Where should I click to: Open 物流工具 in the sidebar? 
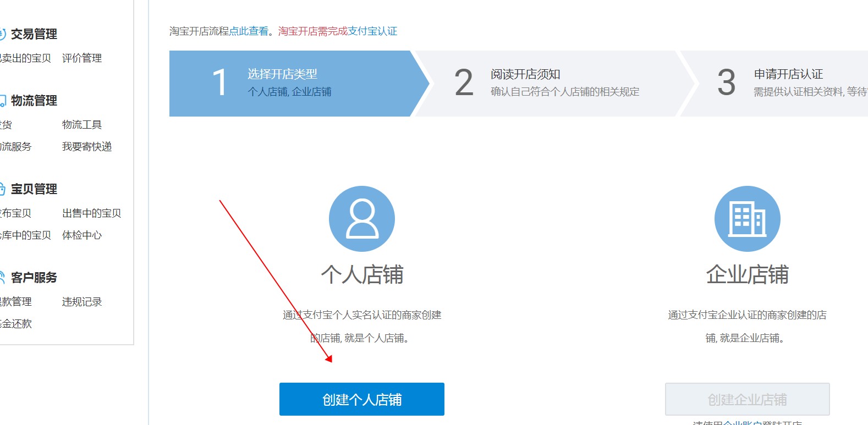click(x=82, y=125)
